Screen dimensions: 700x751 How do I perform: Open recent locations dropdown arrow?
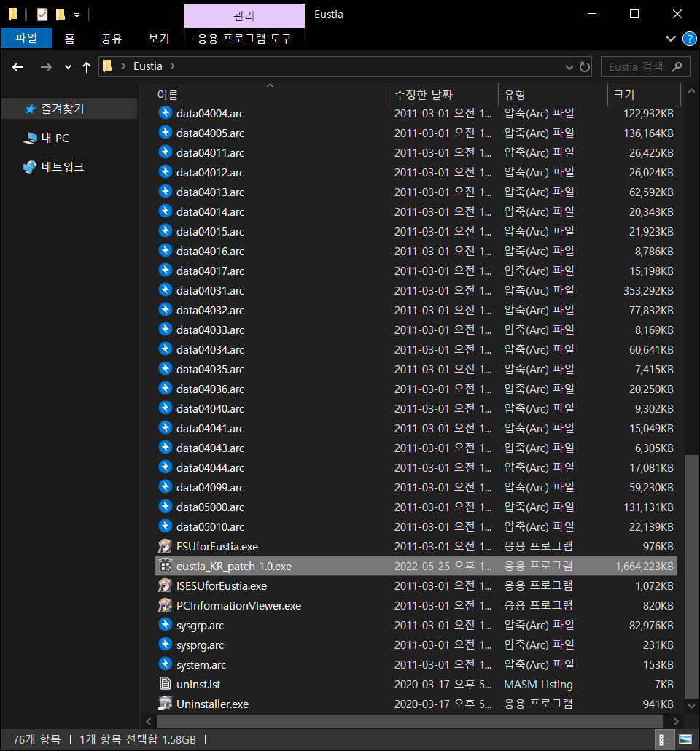tap(68, 67)
